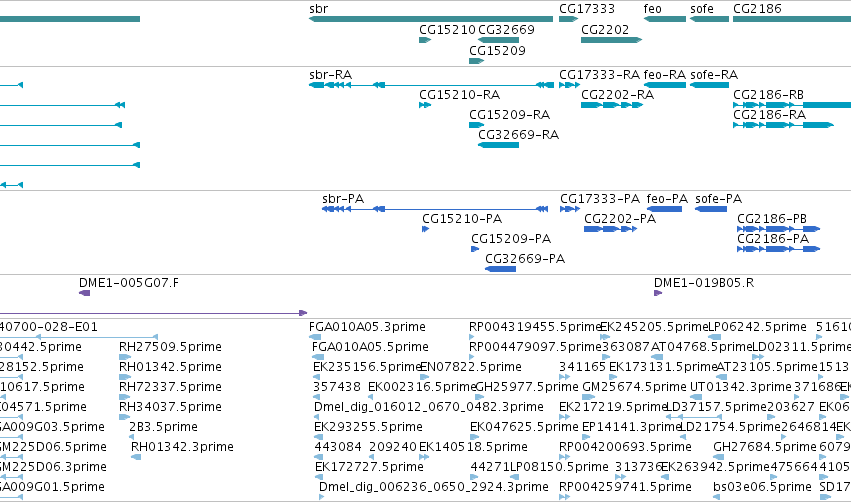The image size is (851, 502).
Task: Select FGA010A05.5prime EST label
Action: [370, 346]
